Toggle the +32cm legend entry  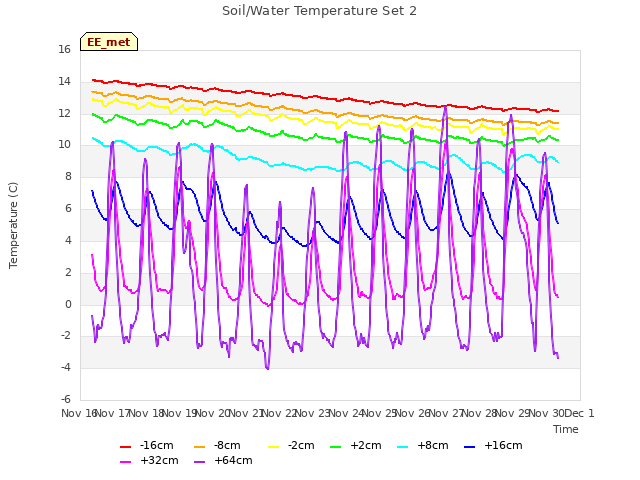pos(149,460)
